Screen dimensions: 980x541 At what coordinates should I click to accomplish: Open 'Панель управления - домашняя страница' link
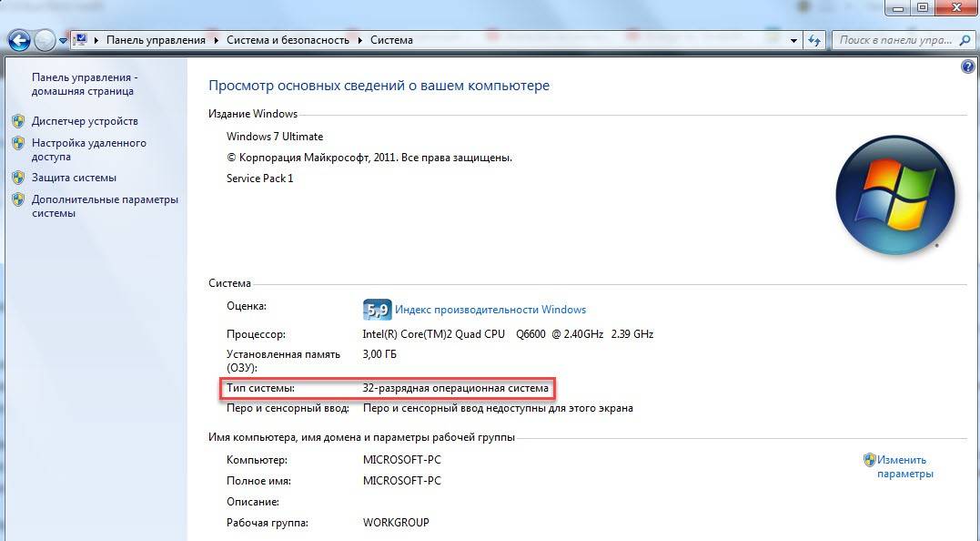[x=85, y=85]
